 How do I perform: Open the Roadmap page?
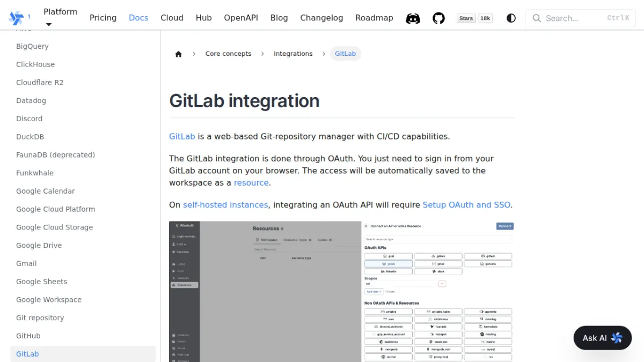(374, 18)
